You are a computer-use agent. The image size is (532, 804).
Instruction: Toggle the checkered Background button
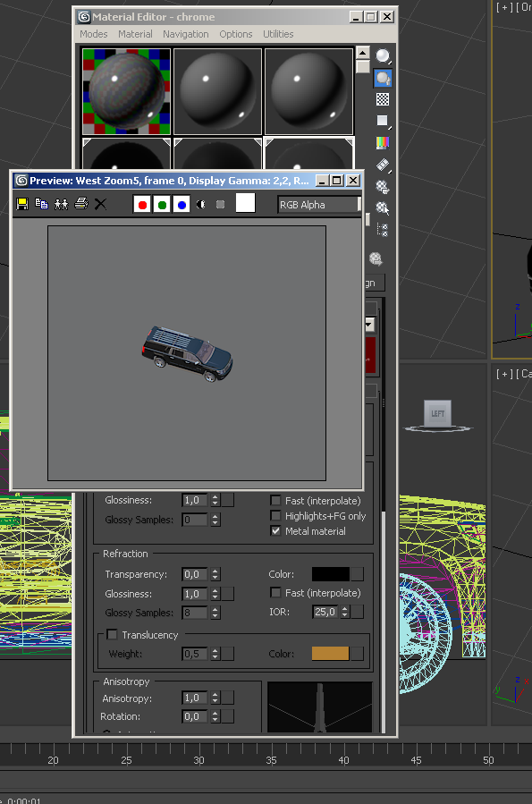coord(383,99)
